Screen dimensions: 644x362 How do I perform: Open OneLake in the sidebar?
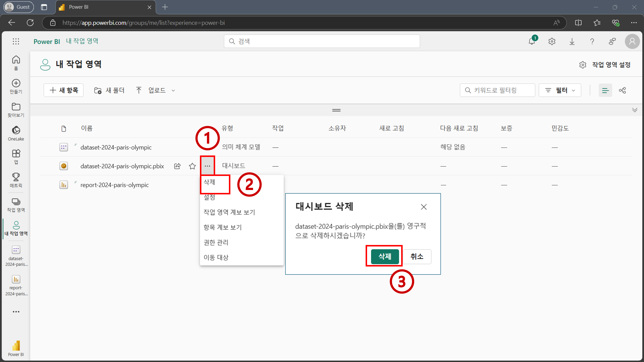click(x=16, y=133)
